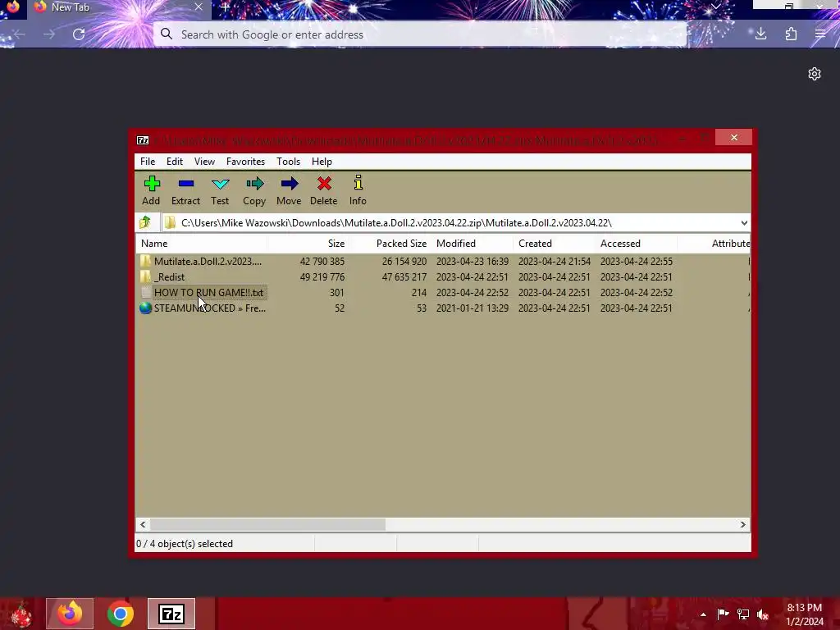The image size is (840, 630).
Task: Click the _Redist folder name
Action: coord(169,277)
